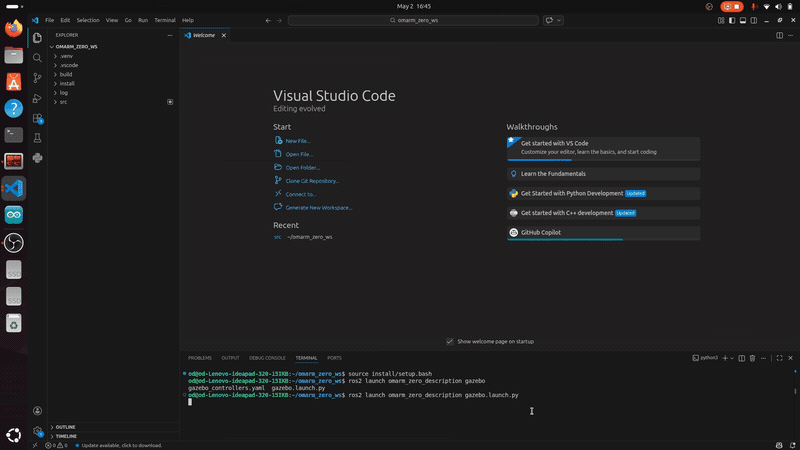Click the Explorer more actions ellipsis
Screen dimensions: 800x450
pyautogui.click(x=170, y=35)
